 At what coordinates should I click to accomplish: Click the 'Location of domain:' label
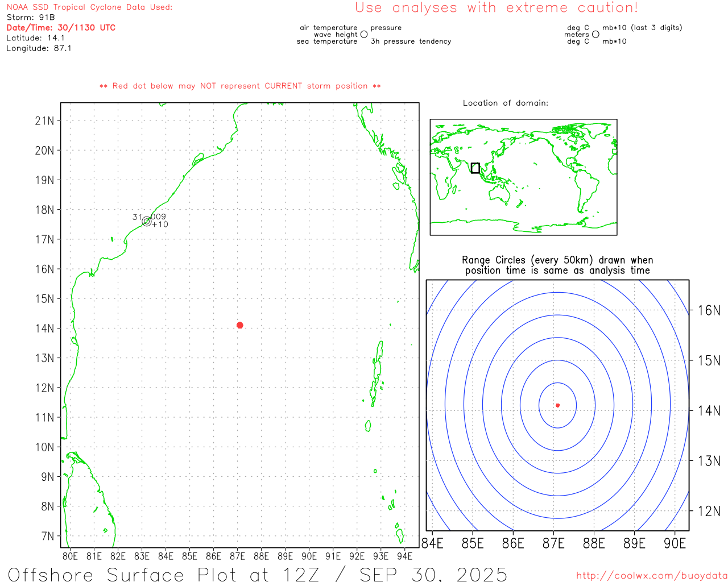click(505, 103)
